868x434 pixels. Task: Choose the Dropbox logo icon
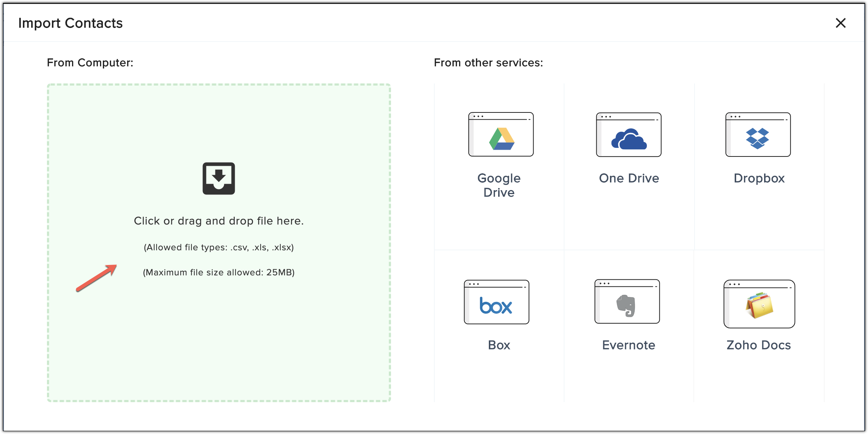click(x=757, y=138)
